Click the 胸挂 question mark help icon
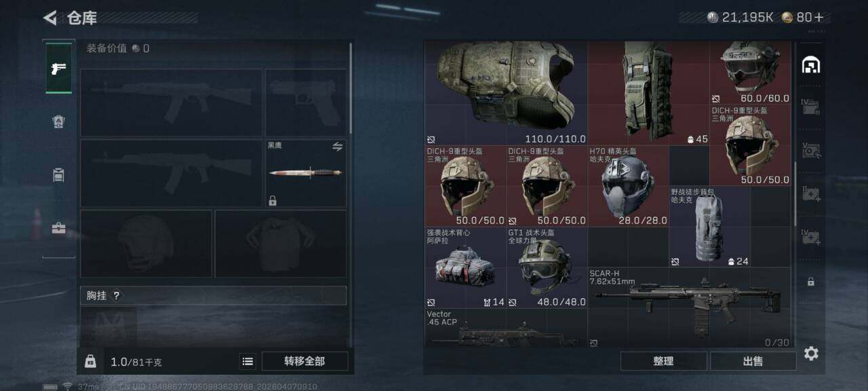This screenshot has height=391, width=868. [116, 296]
